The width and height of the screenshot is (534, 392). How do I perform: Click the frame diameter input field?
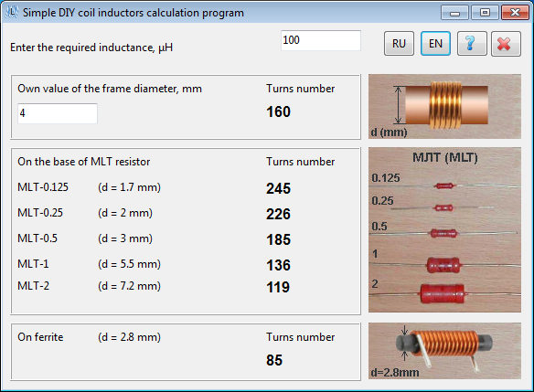(58, 113)
